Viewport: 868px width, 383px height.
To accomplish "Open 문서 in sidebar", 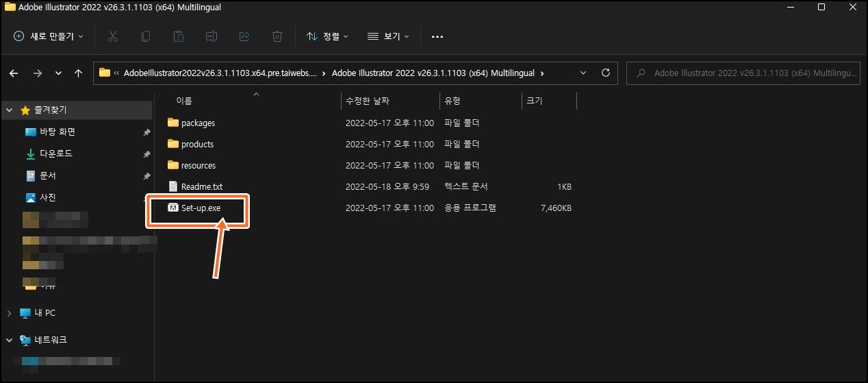I will [48, 176].
